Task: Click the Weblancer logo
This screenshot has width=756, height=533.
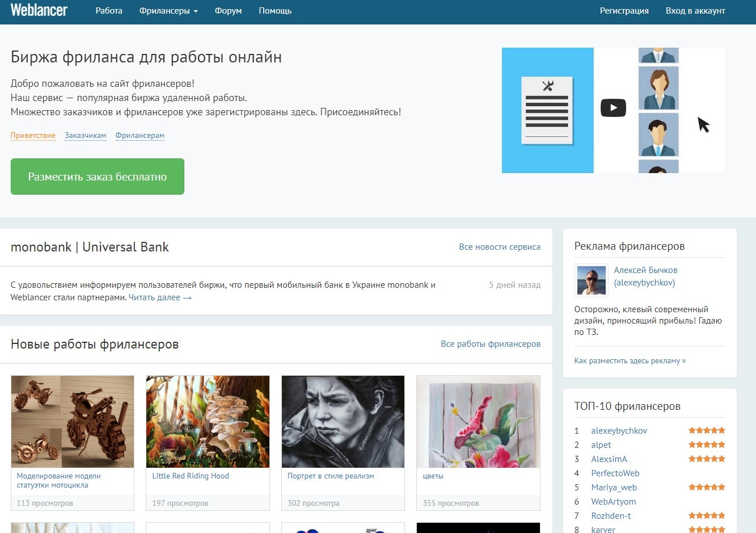Action: coord(39,10)
